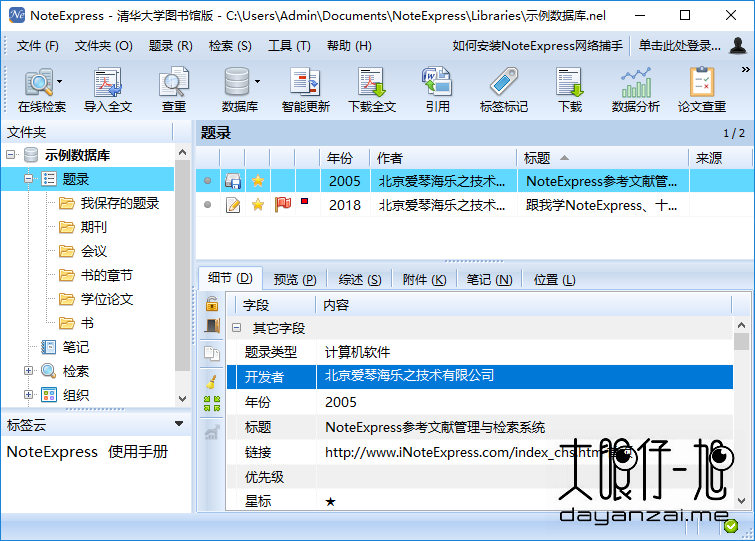The height and width of the screenshot is (541, 755).
Task: Sort records by 年份 column header
Action: pyautogui.click(x=345, y=158)
